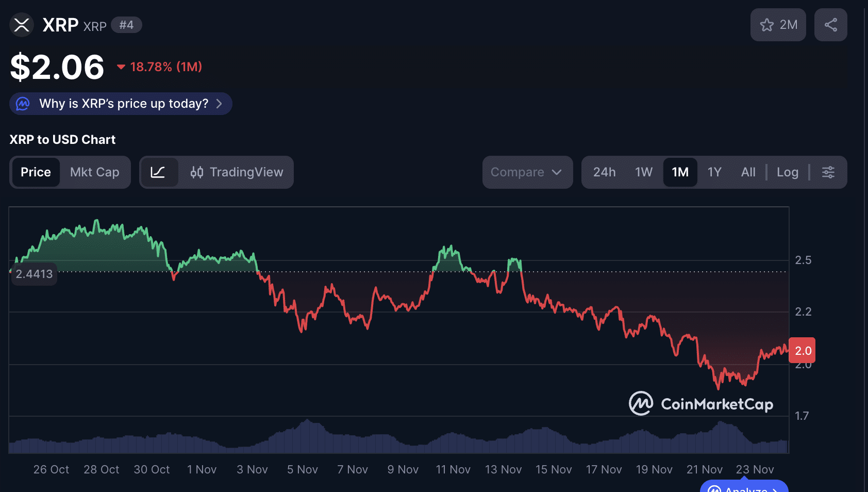Click the red 2.0 current price marker

(803, 351)
